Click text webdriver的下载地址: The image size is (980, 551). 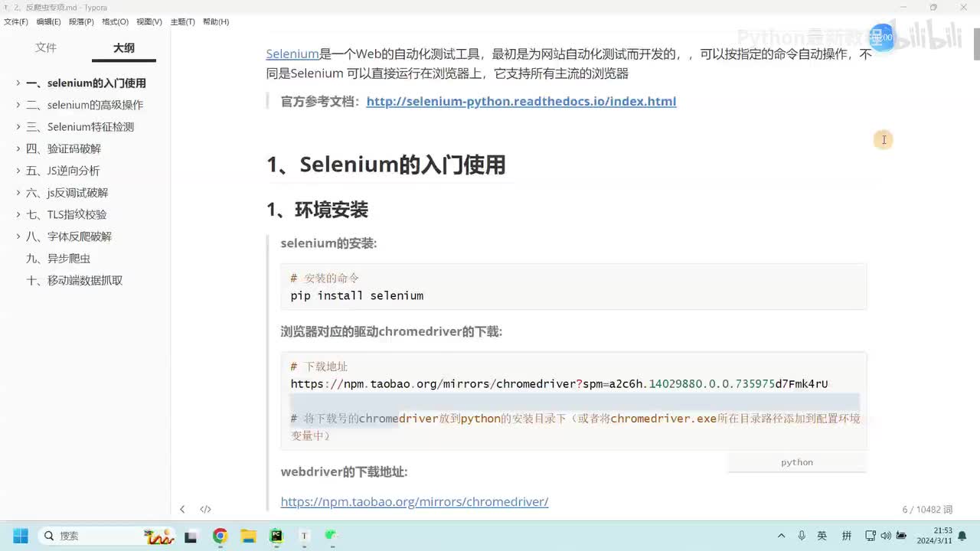(x=344, y=472)
